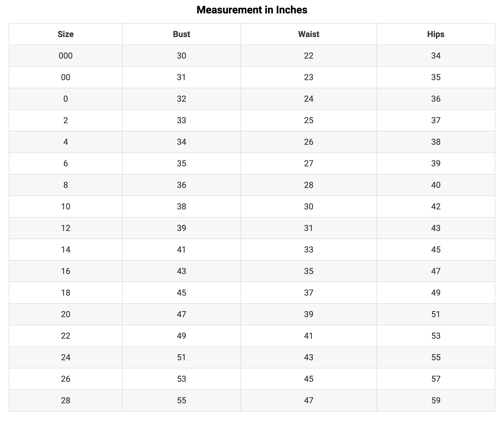Click the Bust column header
This screenshot has width=504, height=422.
[x=181, y=34]
